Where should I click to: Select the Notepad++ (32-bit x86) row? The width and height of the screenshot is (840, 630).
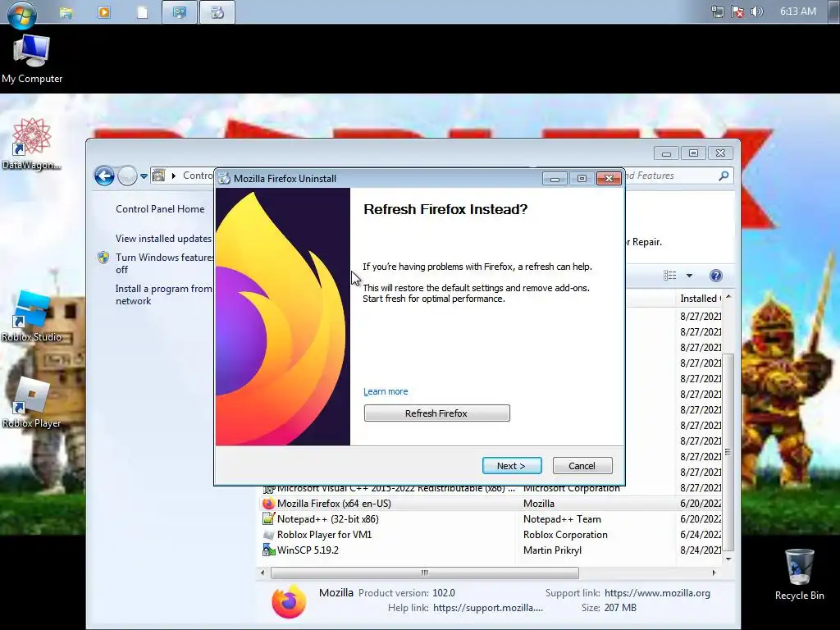[491, 518]
